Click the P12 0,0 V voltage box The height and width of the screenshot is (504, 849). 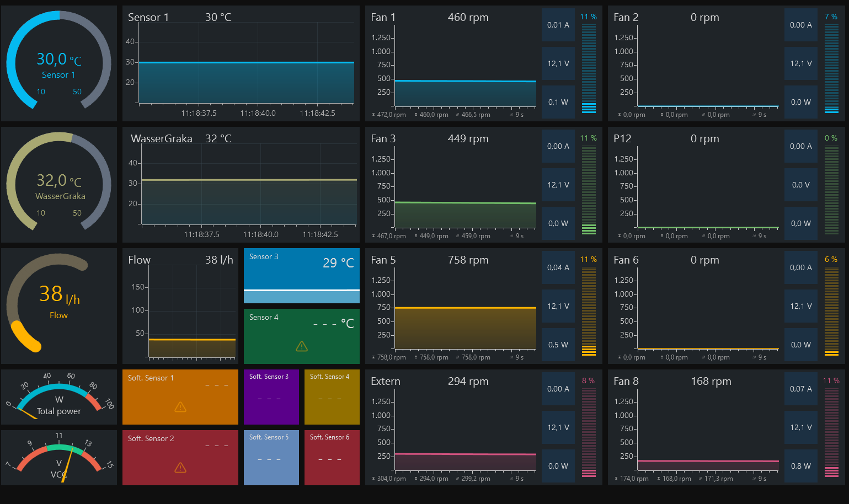pos(801,185)
